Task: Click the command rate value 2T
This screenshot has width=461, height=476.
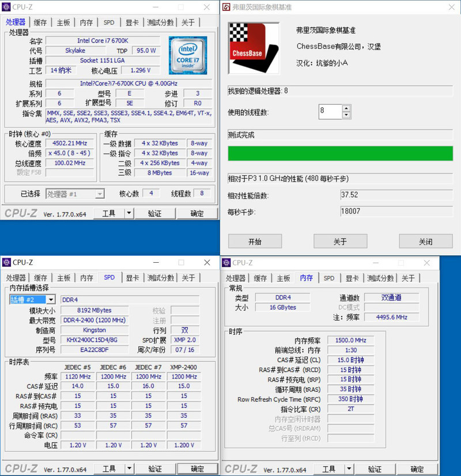Action: click(350, 409)
